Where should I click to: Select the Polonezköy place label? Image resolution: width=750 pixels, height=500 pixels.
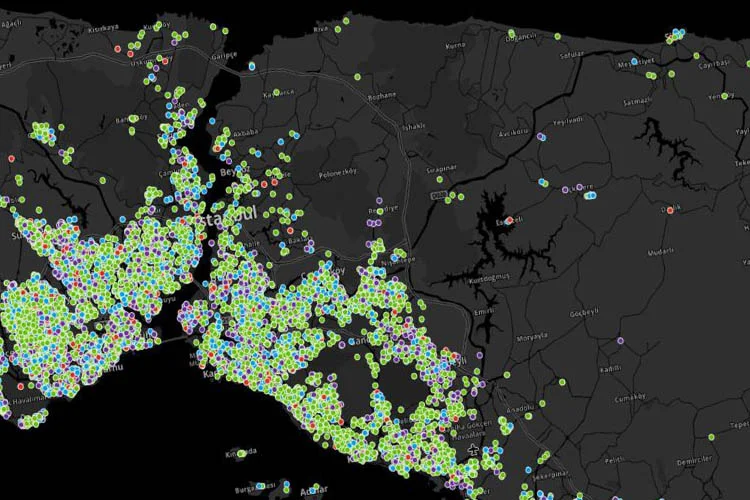tap(336, 172)
